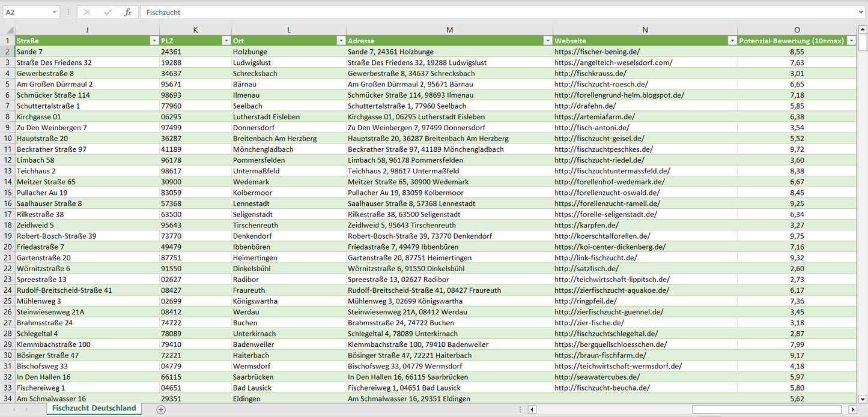The image size is (868, 417).
Task: Open the PLZ column filter dropdown
Action: (226, 41)
